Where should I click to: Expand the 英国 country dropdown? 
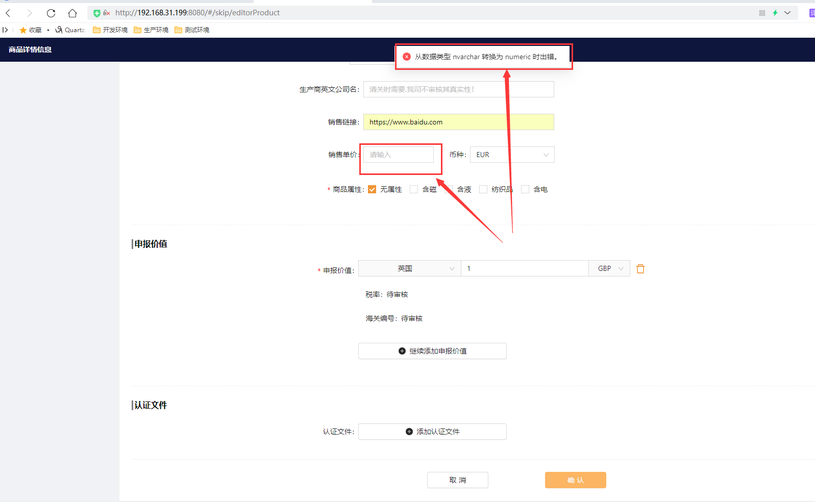coord(409,268)
